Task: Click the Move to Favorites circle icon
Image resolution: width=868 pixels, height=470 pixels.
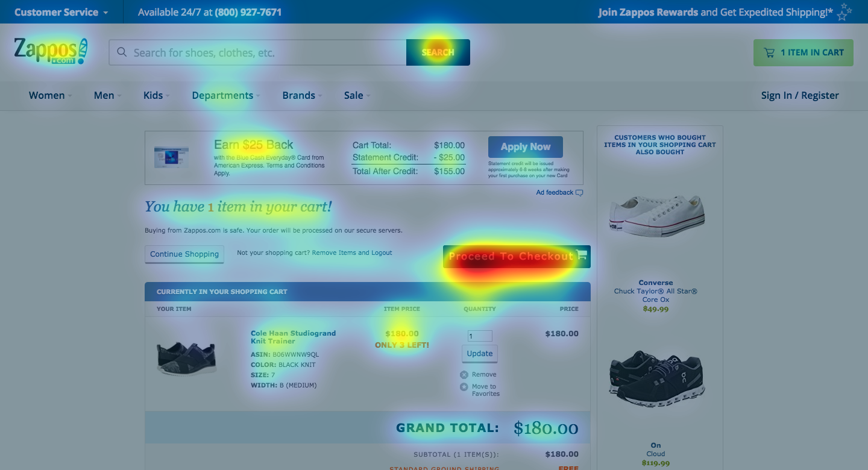Action: point(464,387)
